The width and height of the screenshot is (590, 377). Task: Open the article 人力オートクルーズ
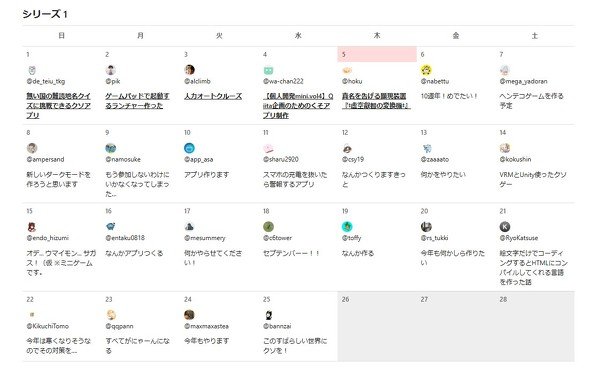point(213,96)
